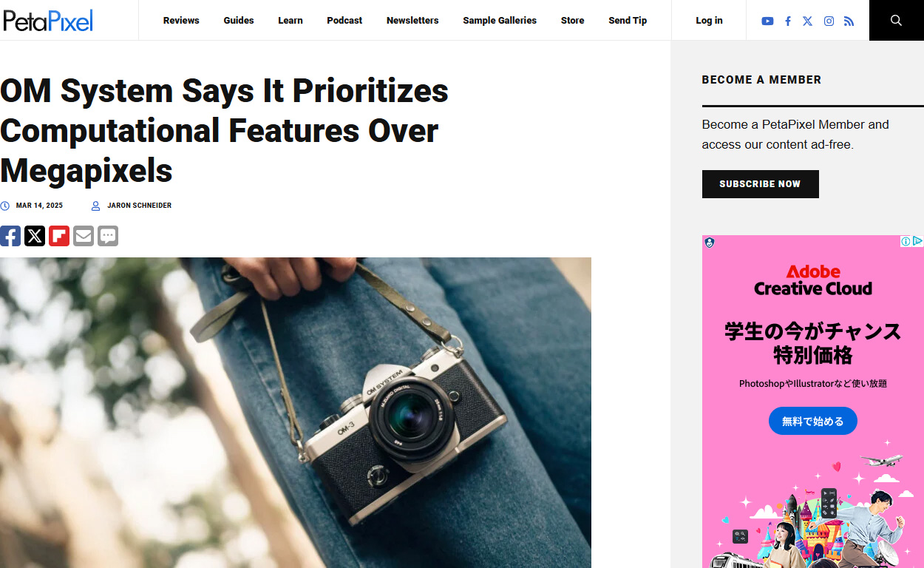The width and height of the screenshot is (924, 568).
Task: Open the Sample Galleries menu item
Action: click(500, 21)
